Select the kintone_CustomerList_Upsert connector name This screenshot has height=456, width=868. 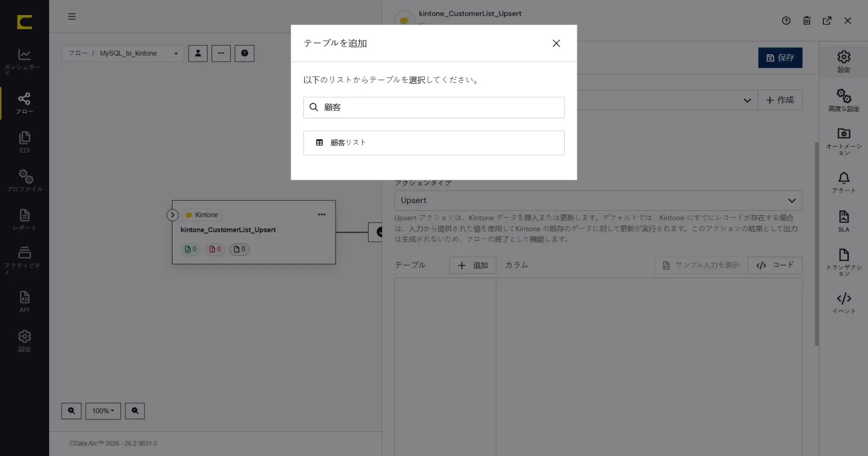[x=228, y=230]
